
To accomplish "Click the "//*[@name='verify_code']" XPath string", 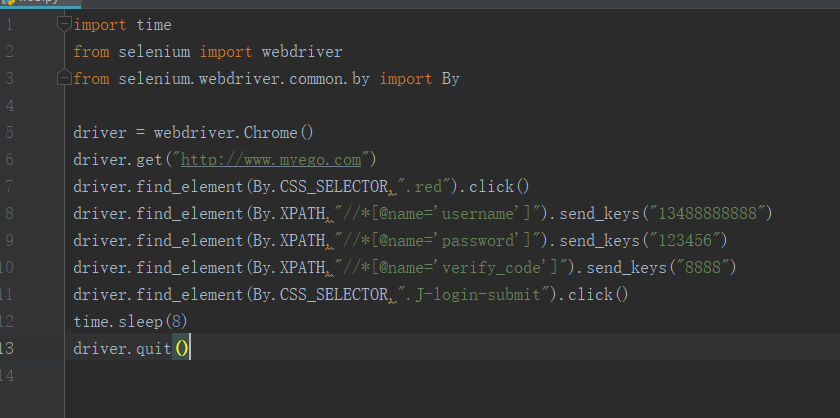I will coord(451,267).
